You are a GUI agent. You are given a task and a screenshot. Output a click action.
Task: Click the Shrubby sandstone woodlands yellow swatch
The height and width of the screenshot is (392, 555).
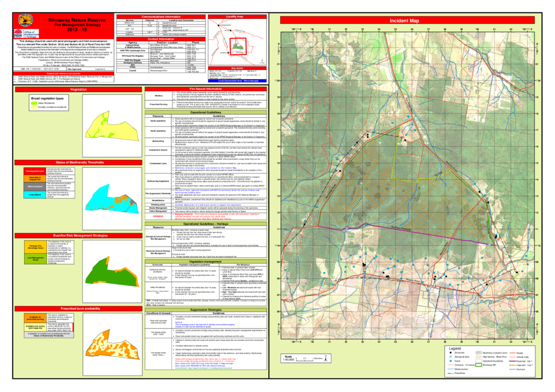point(34,107)
